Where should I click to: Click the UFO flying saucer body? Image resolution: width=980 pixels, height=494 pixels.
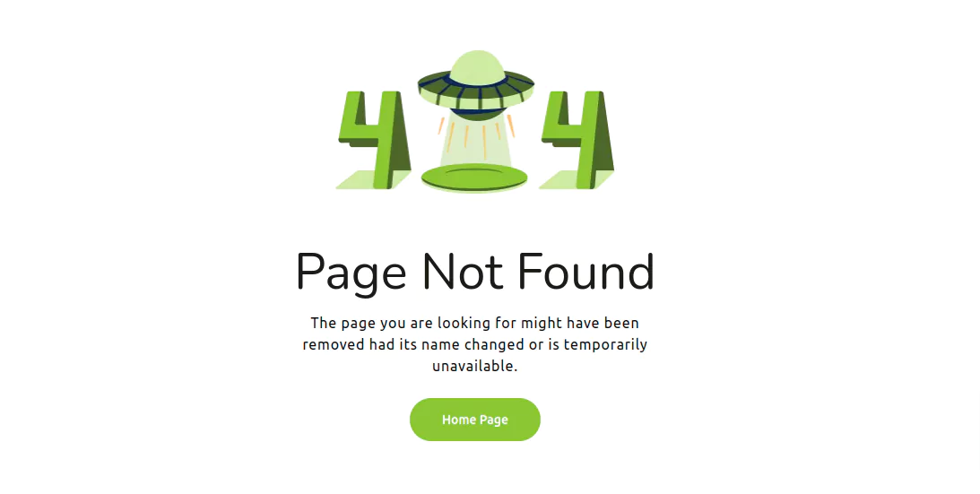pos(476,88)
